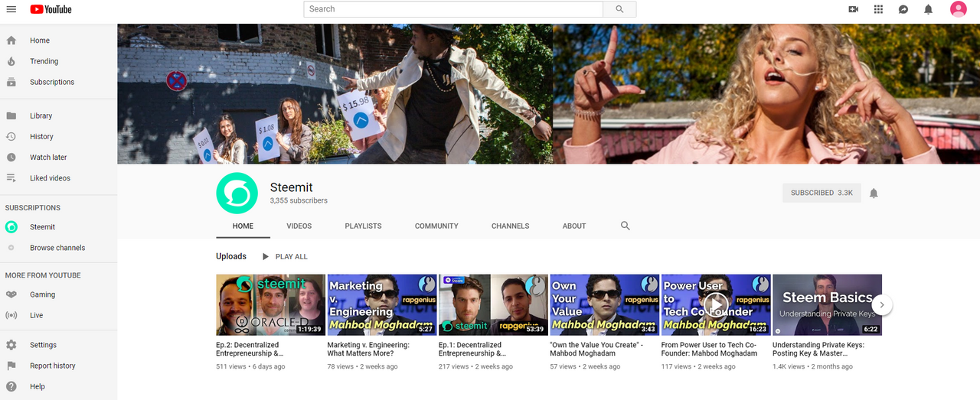Open title Marketing v. Engineering: What Matters More?

tap(368, 350)
